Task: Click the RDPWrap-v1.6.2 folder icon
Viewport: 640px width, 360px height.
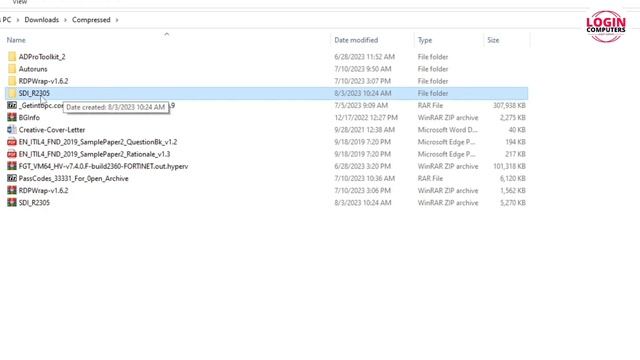Action: [x=12, y=81]
